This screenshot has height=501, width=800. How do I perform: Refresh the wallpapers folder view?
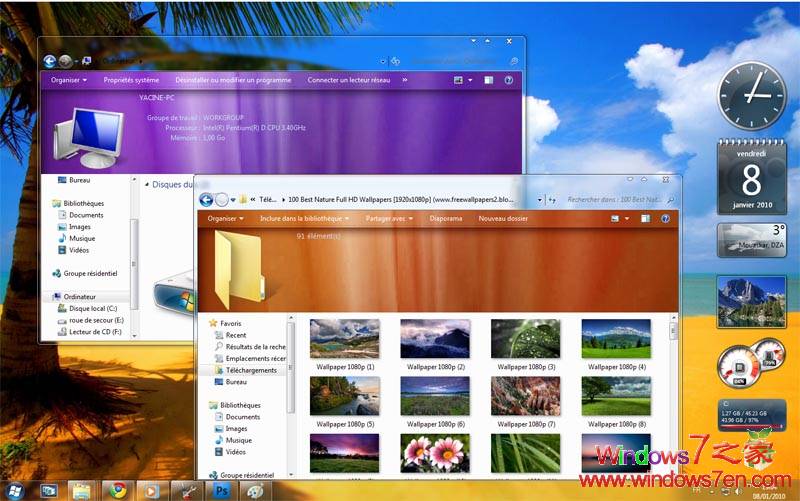[552, 200]
